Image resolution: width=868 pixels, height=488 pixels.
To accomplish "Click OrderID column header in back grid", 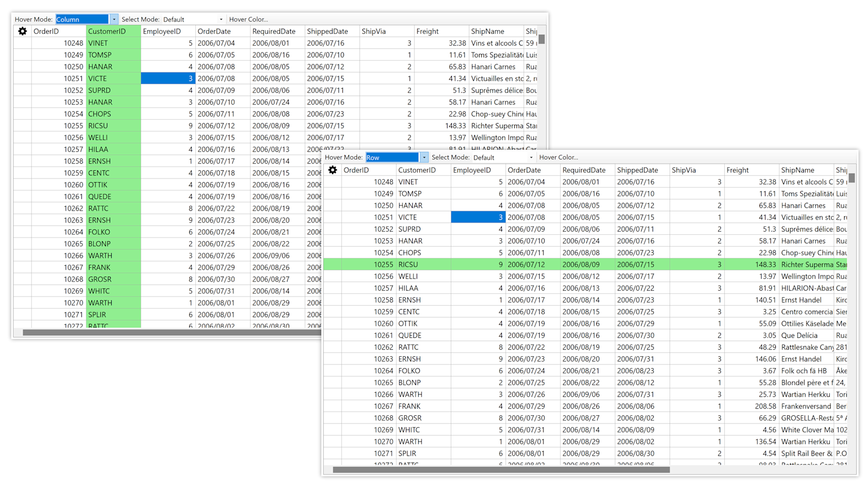I will pos(59,31).
